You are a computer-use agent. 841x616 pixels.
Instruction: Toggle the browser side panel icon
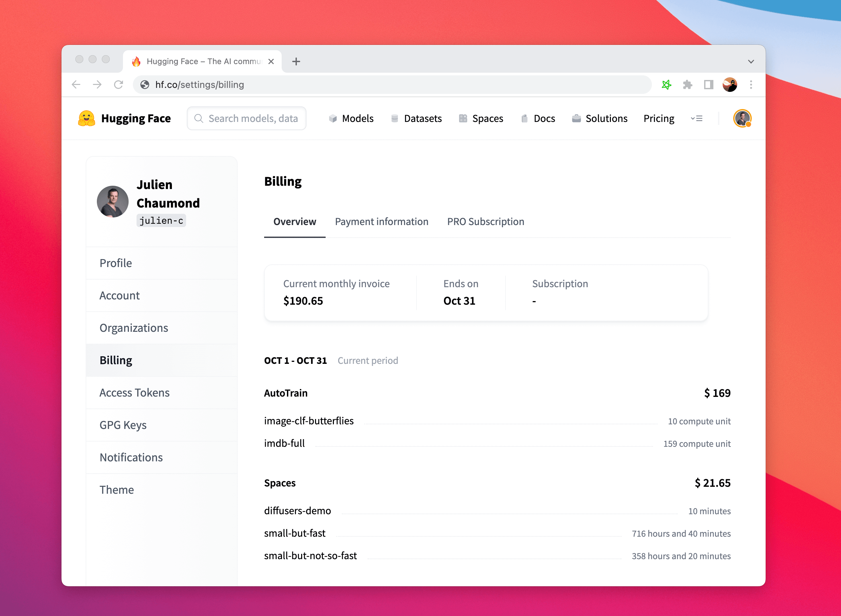[x=708, y=85]
